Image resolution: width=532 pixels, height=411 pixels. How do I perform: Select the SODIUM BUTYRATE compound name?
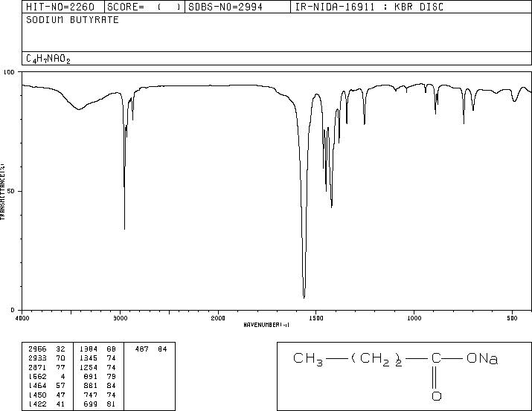[72, 19]
